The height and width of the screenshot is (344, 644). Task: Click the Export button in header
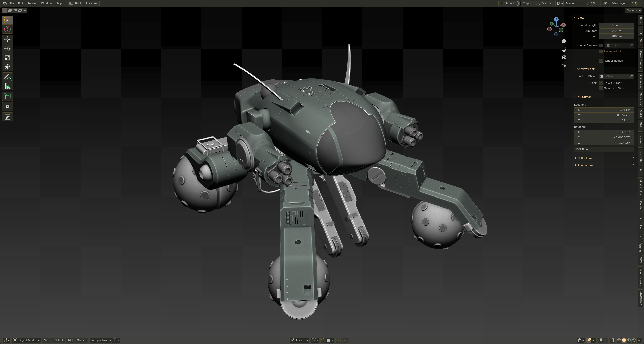pyautogui.click(x=507, y=3)
